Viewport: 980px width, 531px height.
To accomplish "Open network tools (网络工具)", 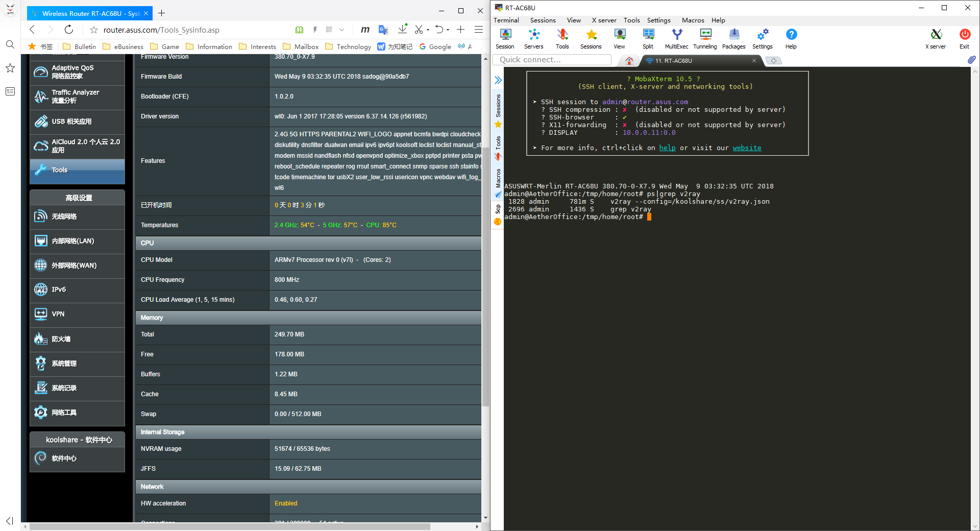I will pyautogui.click(x=77, y=413).
